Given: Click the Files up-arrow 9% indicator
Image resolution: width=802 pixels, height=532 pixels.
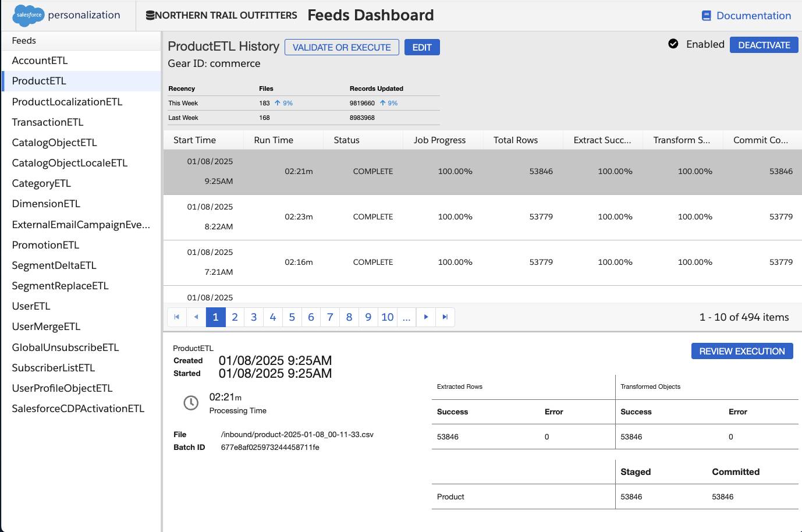Looking at the screenshot, I should tap(283, 103).
